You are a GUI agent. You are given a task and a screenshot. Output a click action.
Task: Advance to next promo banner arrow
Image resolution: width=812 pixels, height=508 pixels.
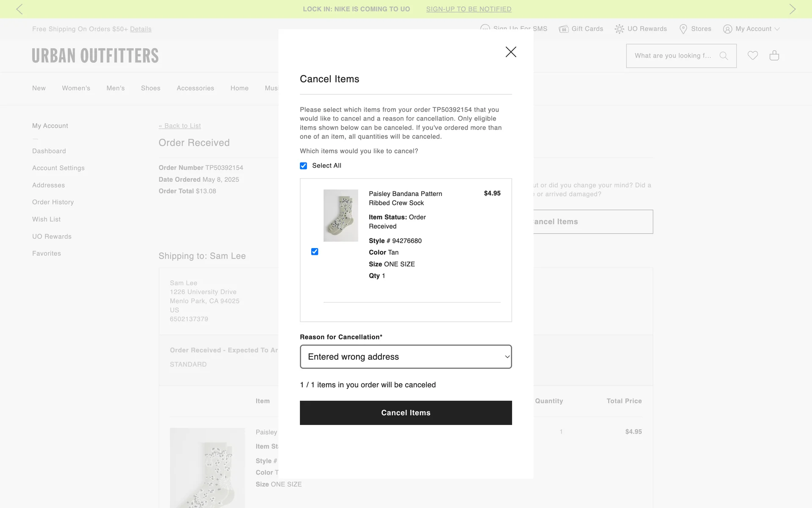pos(792,9)
